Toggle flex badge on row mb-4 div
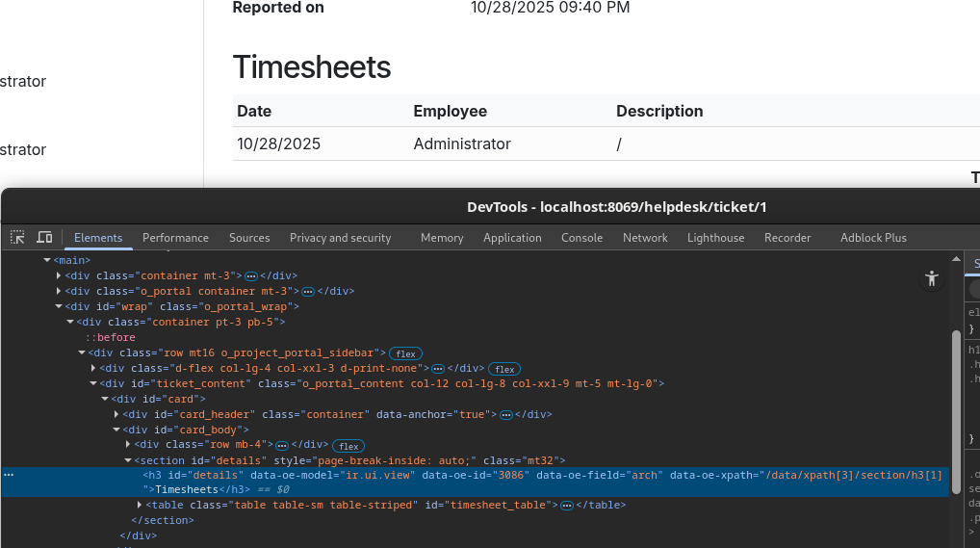Screen dimensions: 980x548 (x=348, y=446)
